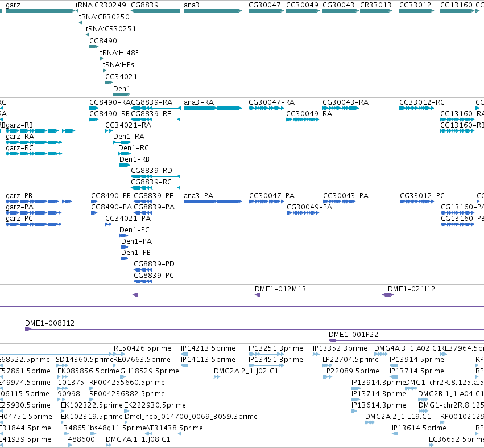The height and width of the screenshot is (448, 484).
Task: Select the CG8839-RA transcript
Action: 156,108
